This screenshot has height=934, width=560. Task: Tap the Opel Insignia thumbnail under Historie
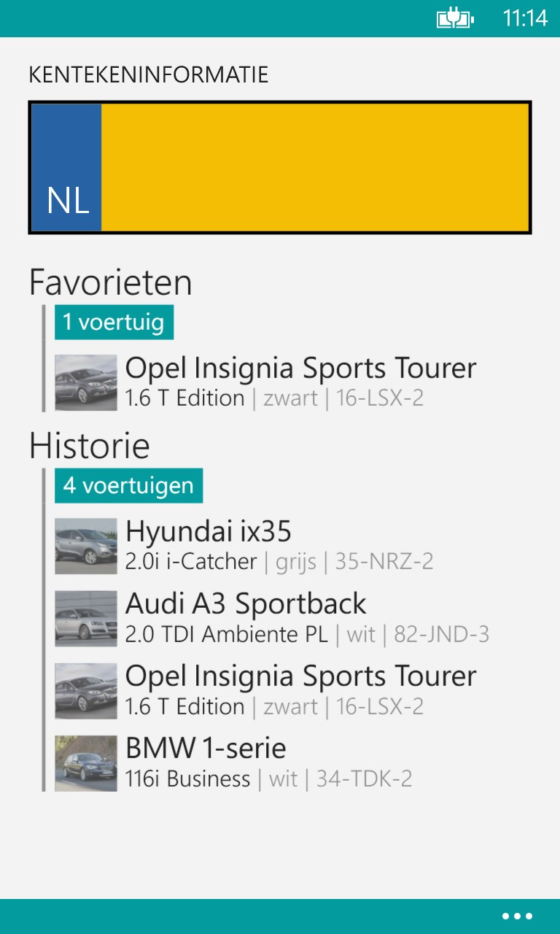86,690
